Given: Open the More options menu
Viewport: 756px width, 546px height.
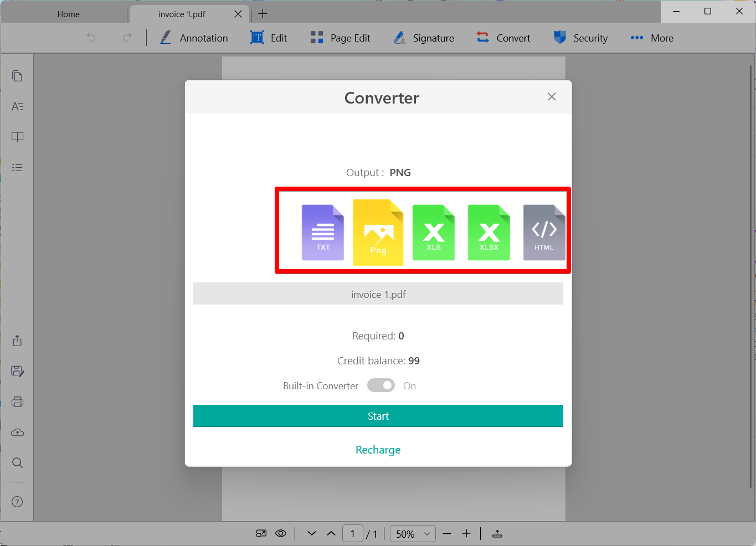Looking at the screenshot, I should click(x=652, y=38).
